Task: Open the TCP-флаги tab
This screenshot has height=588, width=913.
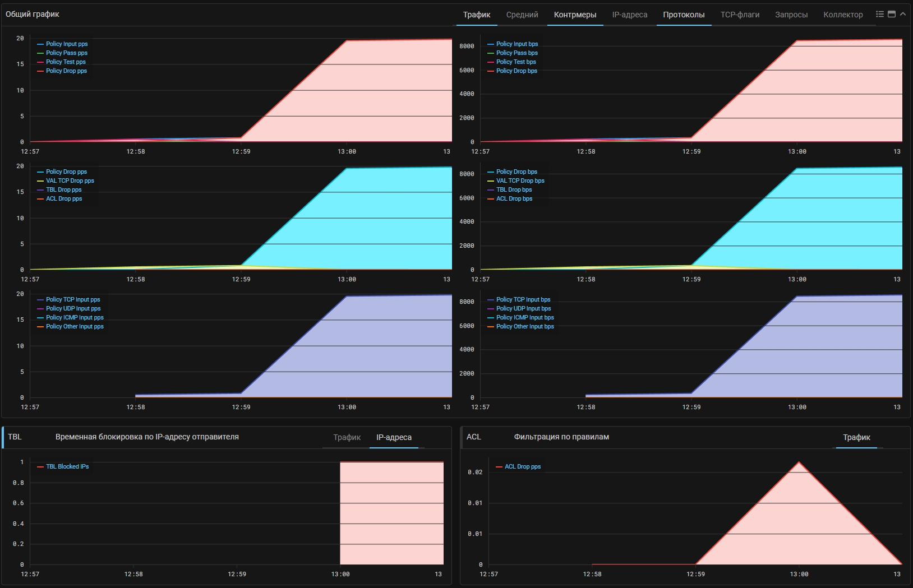Action: [x=740, y=15]
